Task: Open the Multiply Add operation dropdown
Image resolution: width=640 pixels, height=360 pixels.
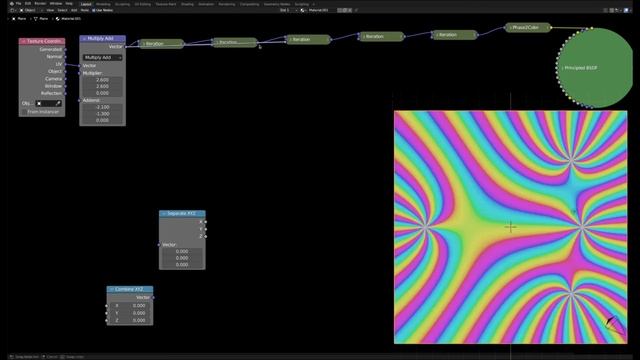Action: 102,58
